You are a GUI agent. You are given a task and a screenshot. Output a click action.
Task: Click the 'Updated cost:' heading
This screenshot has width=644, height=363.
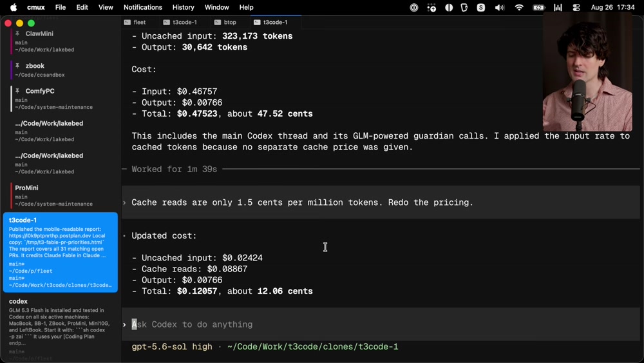coord(164,235)
